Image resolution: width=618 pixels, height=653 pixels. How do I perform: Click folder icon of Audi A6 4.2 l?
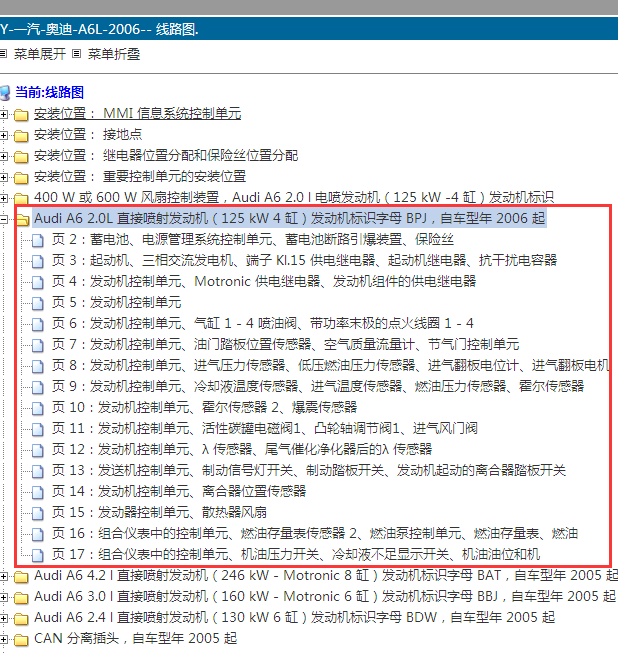pyautogui.click(x=21, y=577)
